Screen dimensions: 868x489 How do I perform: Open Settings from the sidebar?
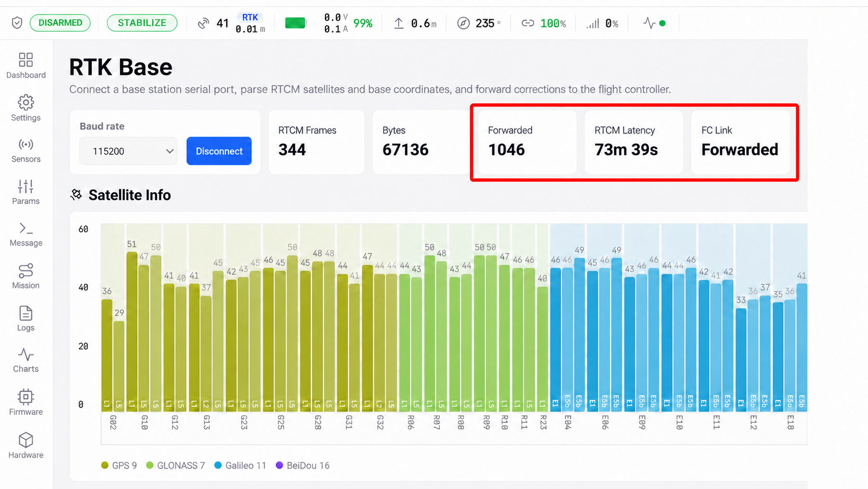click(26, 108)
